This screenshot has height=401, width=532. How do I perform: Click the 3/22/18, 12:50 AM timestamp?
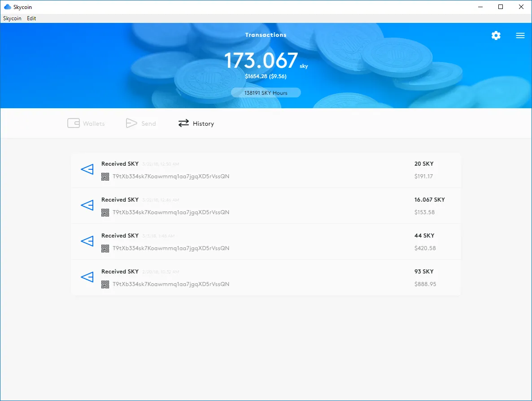click(161, 164)
